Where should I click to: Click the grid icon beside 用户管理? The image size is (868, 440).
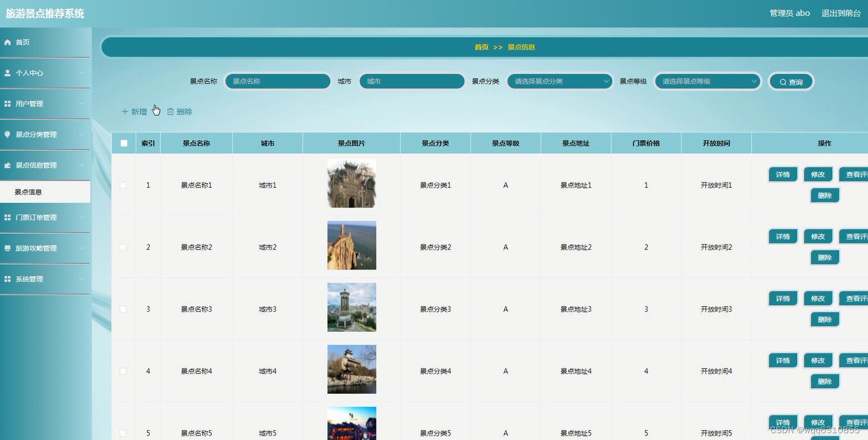(7, 104)
